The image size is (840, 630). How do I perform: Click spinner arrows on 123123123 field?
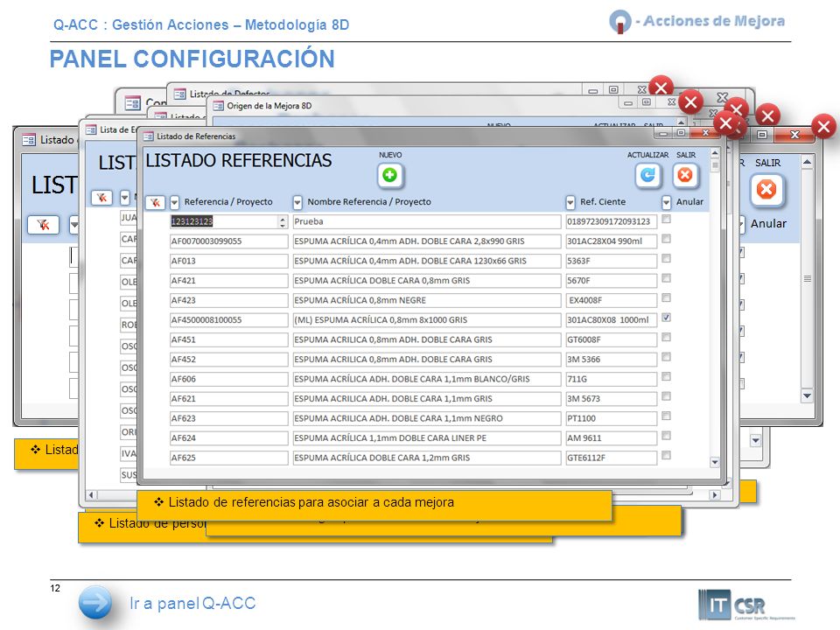tap(283, 221)
